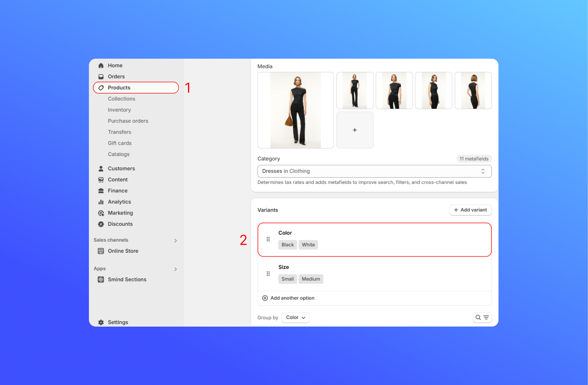Select the third media thumbnail
Viewport: 588px width, 385px height.
(394, 91)
